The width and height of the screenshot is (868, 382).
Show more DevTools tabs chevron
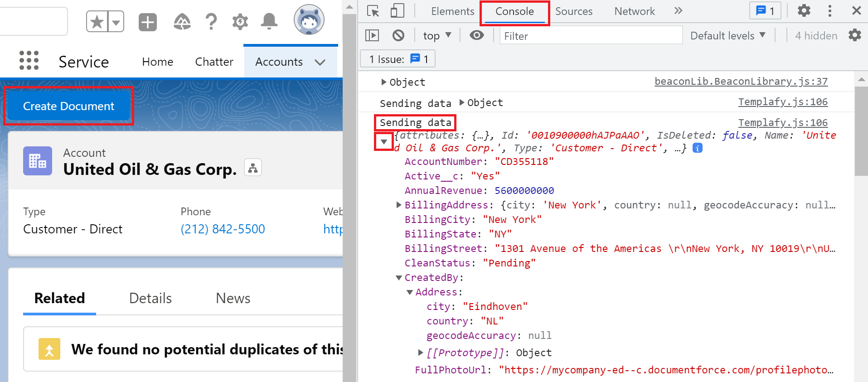(x=678, y=11)
